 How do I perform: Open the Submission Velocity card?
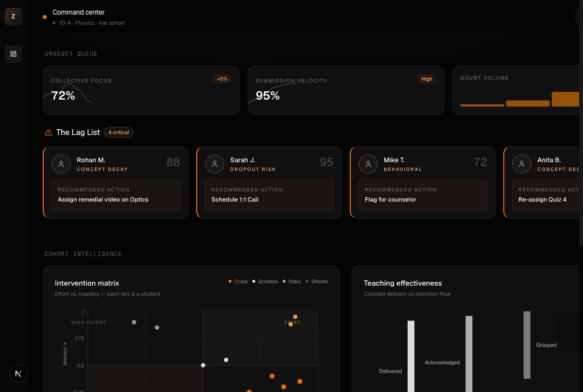pyautogui.click(x=346, y=90)
